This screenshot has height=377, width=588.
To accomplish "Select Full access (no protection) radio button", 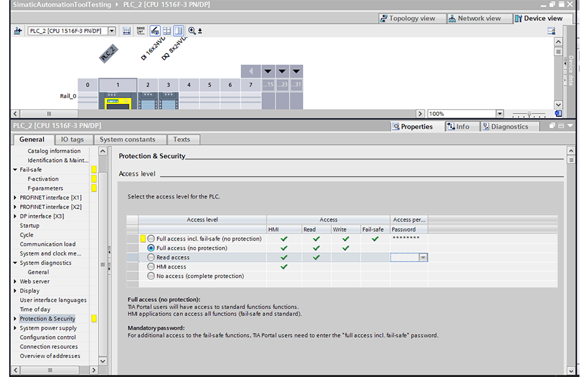I will click(x=151, y=248).
